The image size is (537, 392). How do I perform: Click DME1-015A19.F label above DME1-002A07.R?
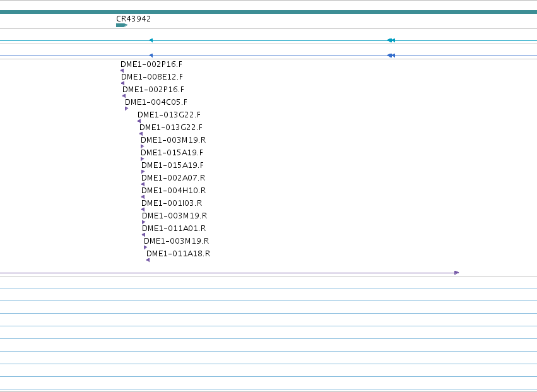click(173, 165)
